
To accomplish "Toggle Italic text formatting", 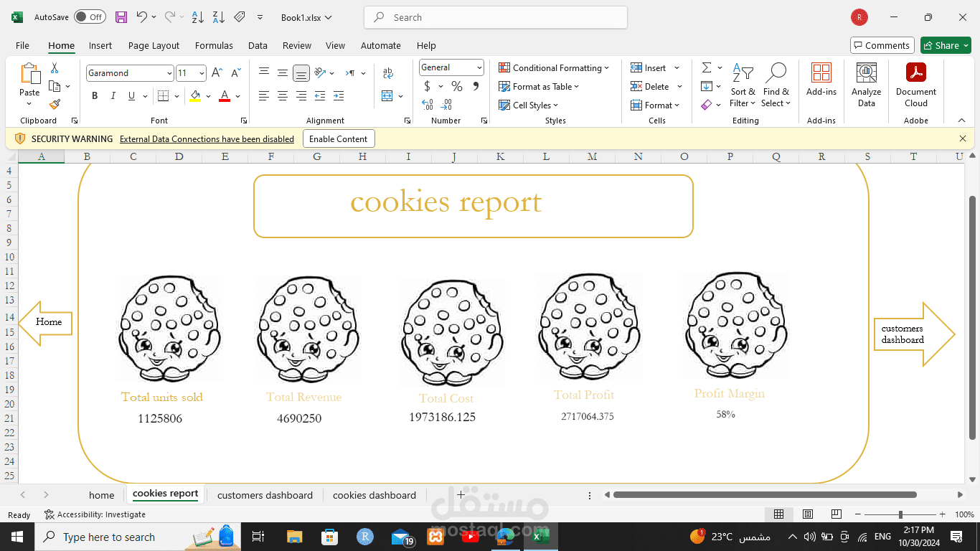I will [x=113, y=95].
